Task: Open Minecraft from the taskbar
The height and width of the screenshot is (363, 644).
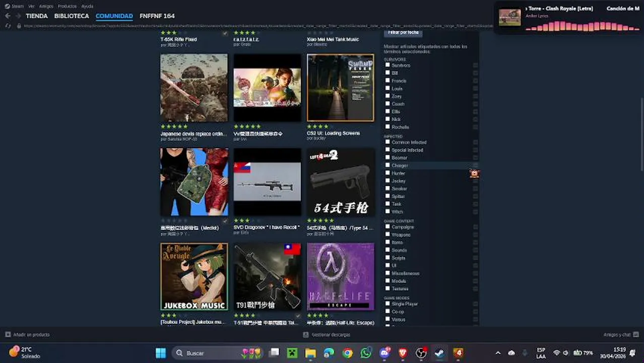Action: pyautogui.click(x=292, y=353)
